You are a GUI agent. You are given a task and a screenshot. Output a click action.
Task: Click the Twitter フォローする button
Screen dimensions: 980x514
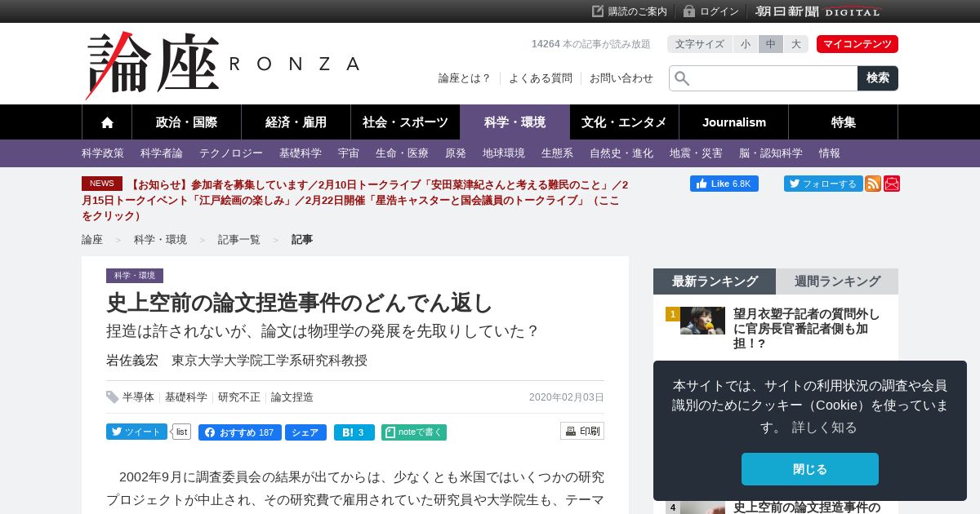pyautogui.click(x=823, y=184)
